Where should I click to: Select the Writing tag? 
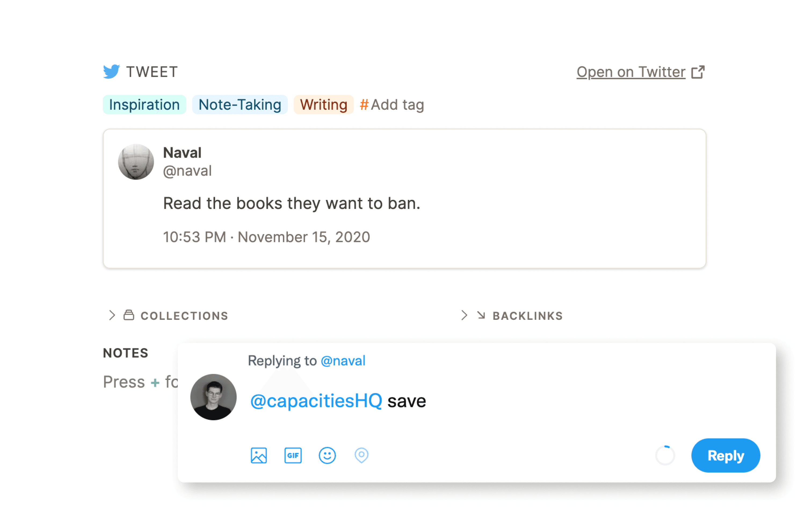(x=324, y=105)
